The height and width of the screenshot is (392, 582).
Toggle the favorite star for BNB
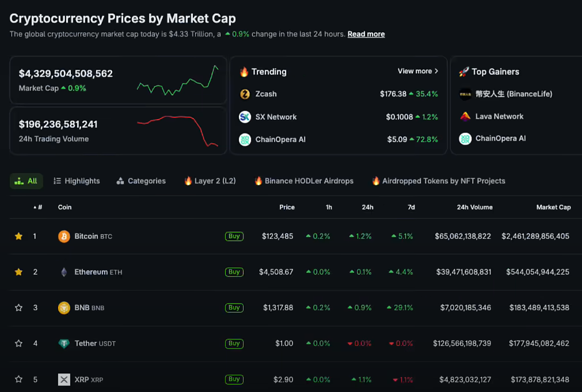click(18, 308)
